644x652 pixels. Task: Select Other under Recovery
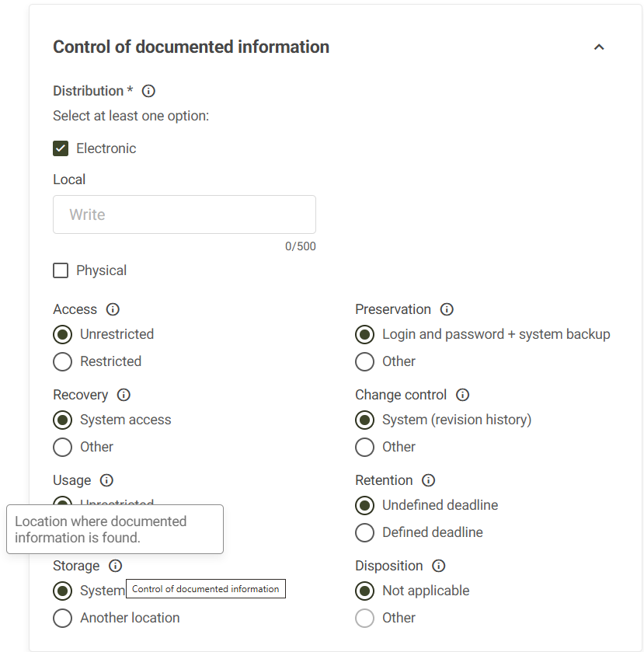coord(62,448)
